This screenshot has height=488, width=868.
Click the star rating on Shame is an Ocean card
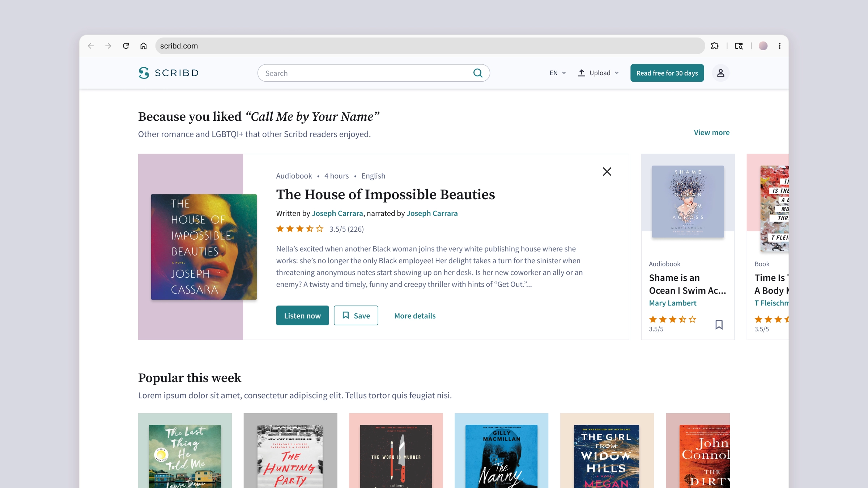click(x=672, y=319)
